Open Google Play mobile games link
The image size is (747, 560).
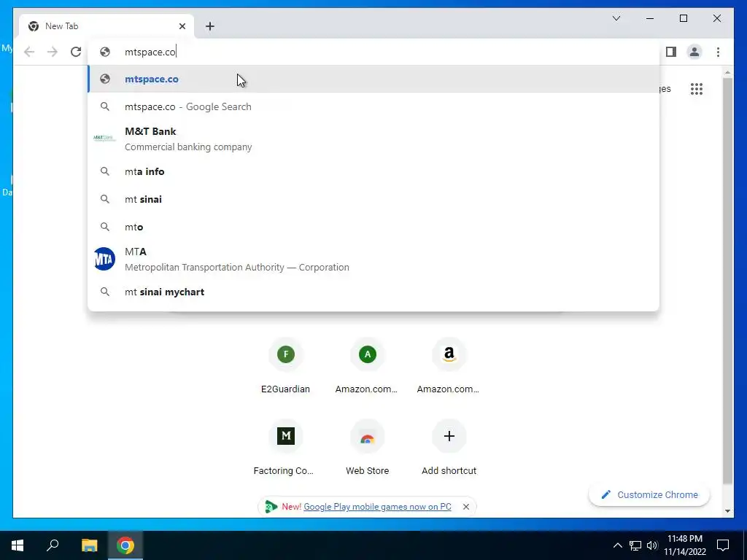click(377, 507)
